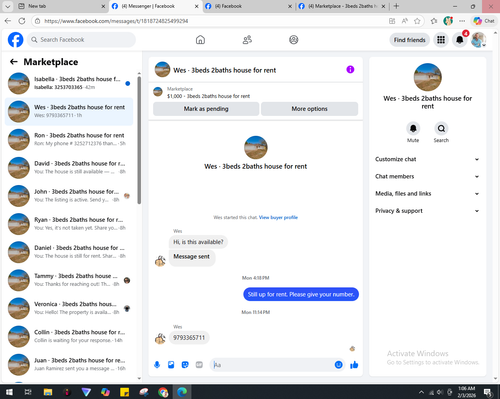Open Windows Start menu
Viewport: 500px width, 399px height.
tap(9, 392)
